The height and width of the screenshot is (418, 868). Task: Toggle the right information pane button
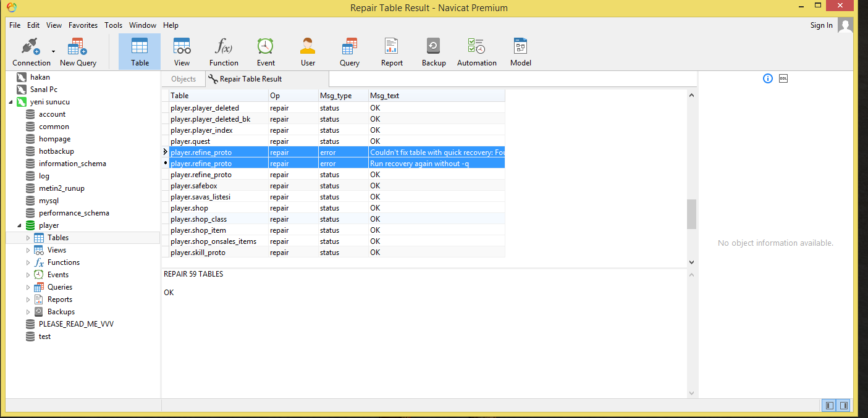tap(844, 406)
